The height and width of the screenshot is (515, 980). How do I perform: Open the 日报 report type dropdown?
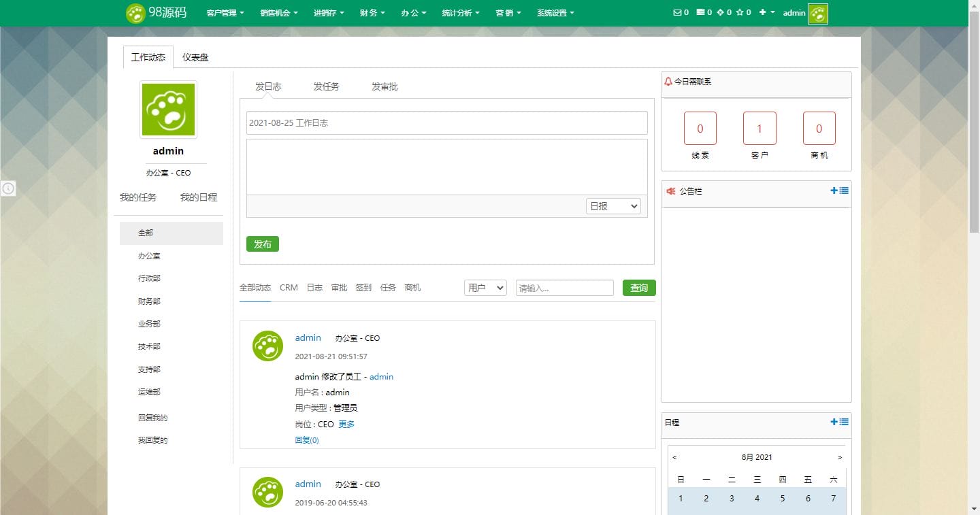click(x=612, y=205)
